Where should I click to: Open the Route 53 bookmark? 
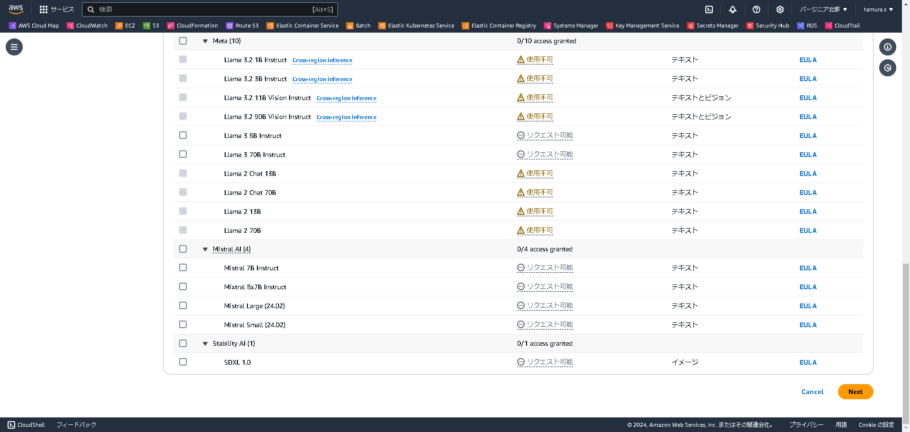point(243,26)
